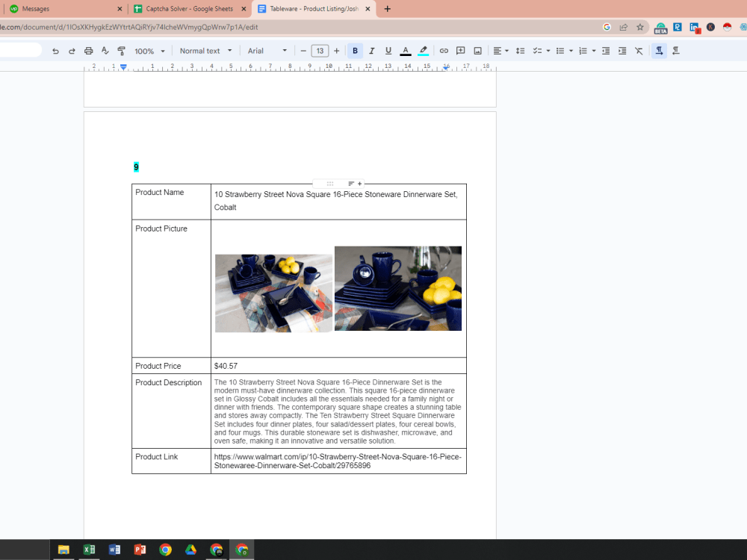
Task: Click the browser address bar URL
Action: (x=129, y=27)
